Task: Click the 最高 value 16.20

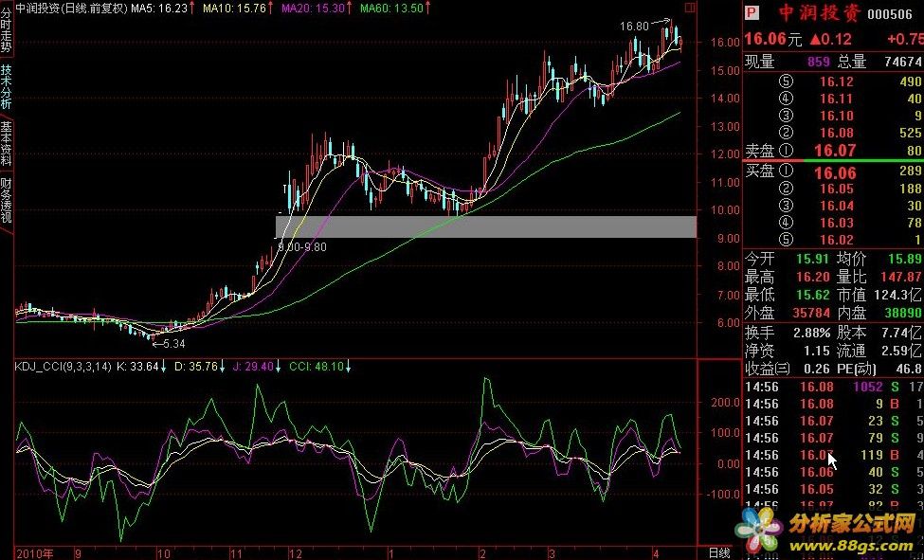Action: 812,277
